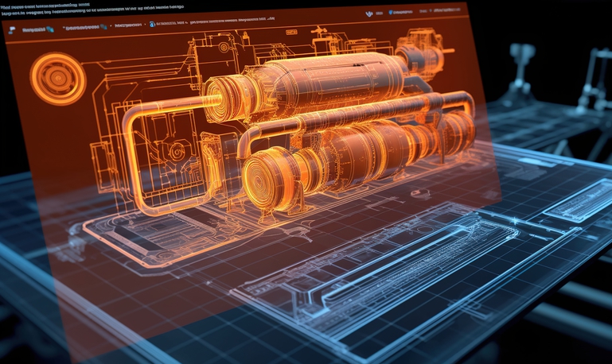Open the second toolbar menu label

pyautogui.click(x=83, y=27)
